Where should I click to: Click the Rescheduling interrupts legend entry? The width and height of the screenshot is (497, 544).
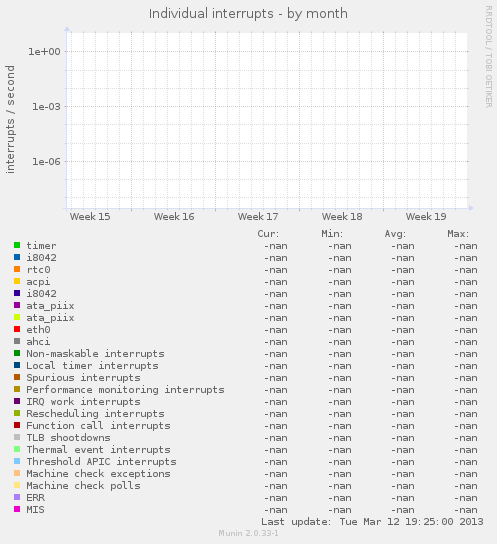(x=95, y=414)
